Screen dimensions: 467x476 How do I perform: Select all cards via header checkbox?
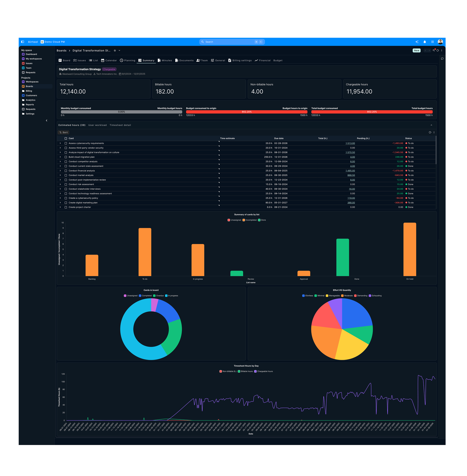66,138
